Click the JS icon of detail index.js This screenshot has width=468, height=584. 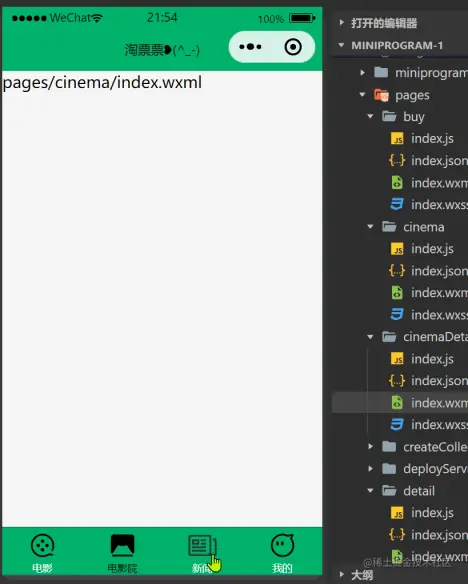coord(397,513)
